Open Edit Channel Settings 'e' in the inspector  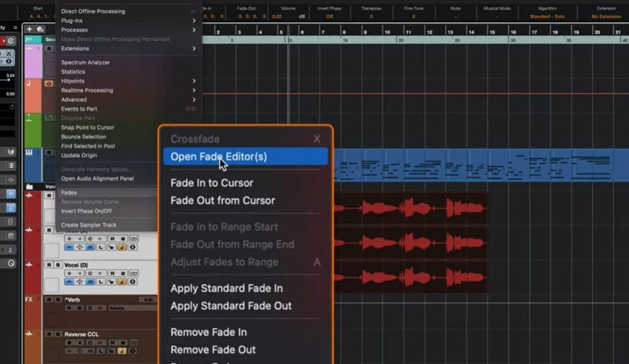click(11, 41)
